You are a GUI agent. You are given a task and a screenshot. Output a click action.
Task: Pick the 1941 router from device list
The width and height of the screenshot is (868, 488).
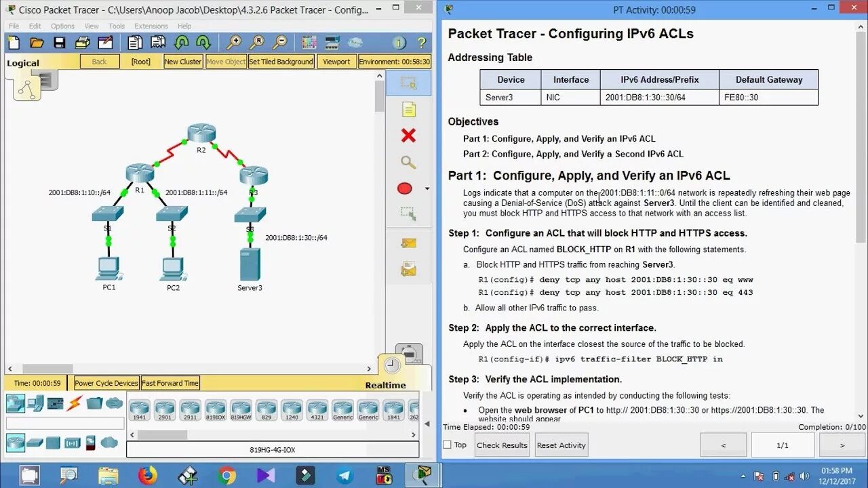(x=139, y=410)
